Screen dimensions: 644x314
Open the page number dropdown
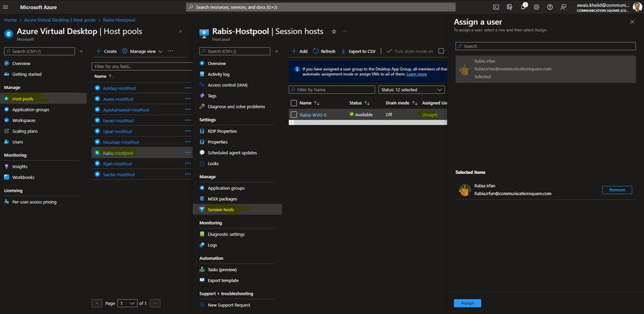[127, 303]
